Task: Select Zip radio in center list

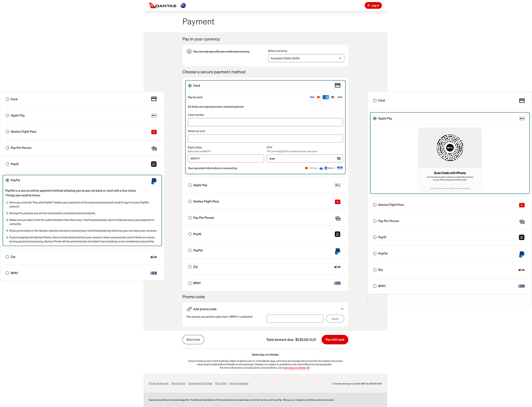Action: [190, 267]
